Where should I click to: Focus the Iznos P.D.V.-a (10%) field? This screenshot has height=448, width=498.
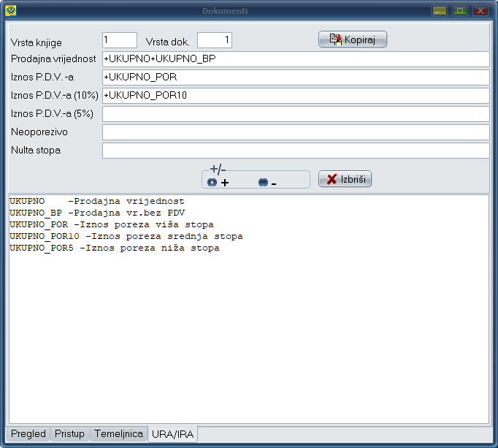click(x=295, y=96)
